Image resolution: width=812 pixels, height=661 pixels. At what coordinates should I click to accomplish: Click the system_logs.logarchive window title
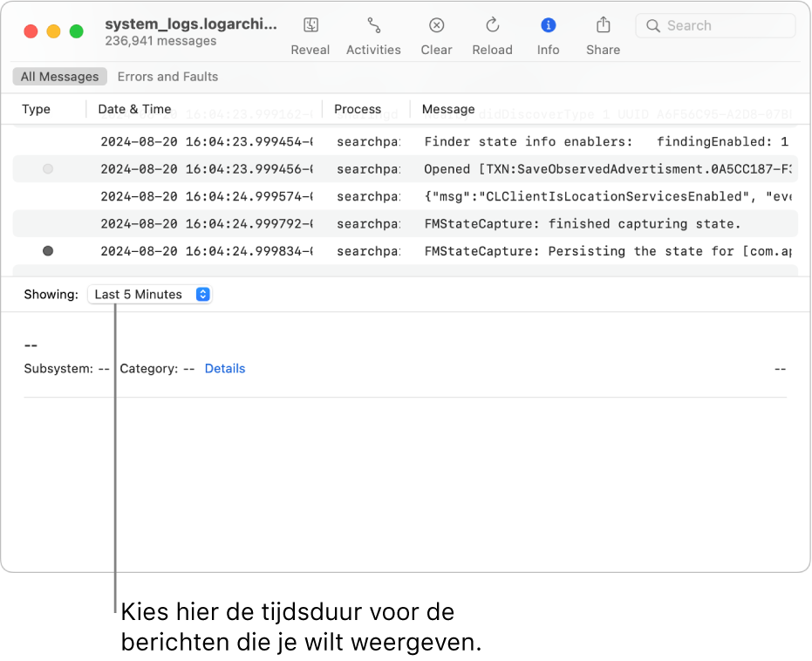[191, 24]
